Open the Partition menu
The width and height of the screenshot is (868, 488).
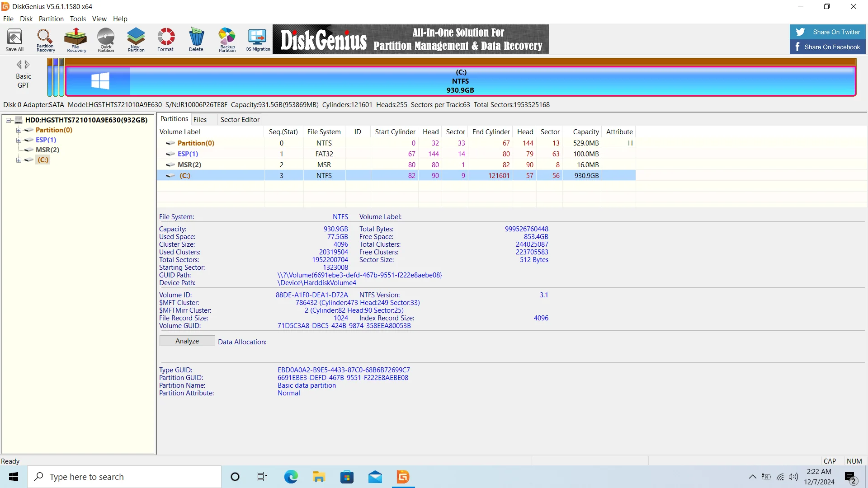[x=51, y=19]
